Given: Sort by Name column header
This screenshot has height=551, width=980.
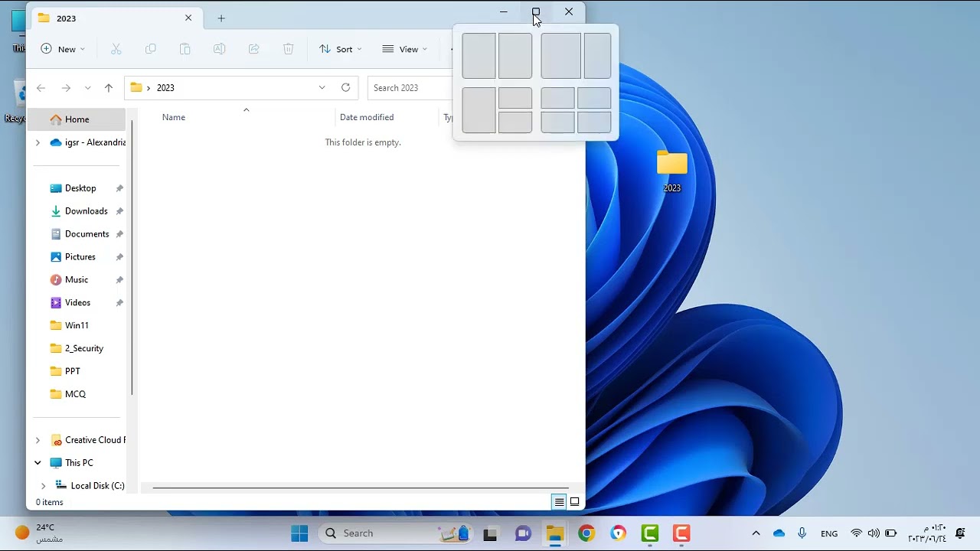Looking at the screenshot, I should (x=174, y=117).
